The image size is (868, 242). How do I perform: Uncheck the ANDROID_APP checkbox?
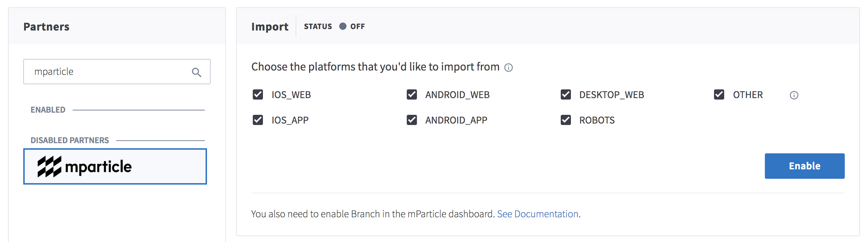tap(412, 120)
